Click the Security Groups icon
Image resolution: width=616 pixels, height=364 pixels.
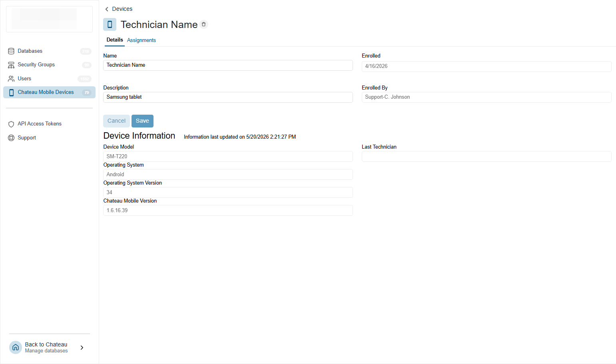pyautogui.click(x=11, y=65)
